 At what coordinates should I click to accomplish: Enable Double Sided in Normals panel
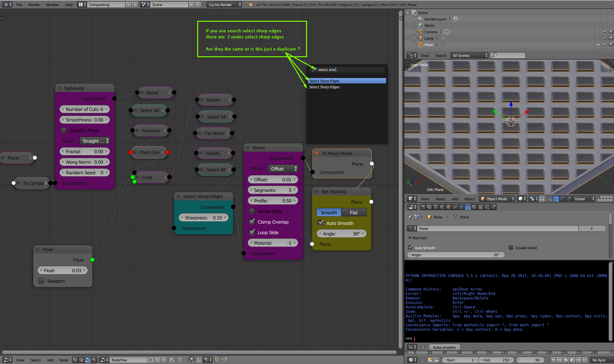[511, 248]
